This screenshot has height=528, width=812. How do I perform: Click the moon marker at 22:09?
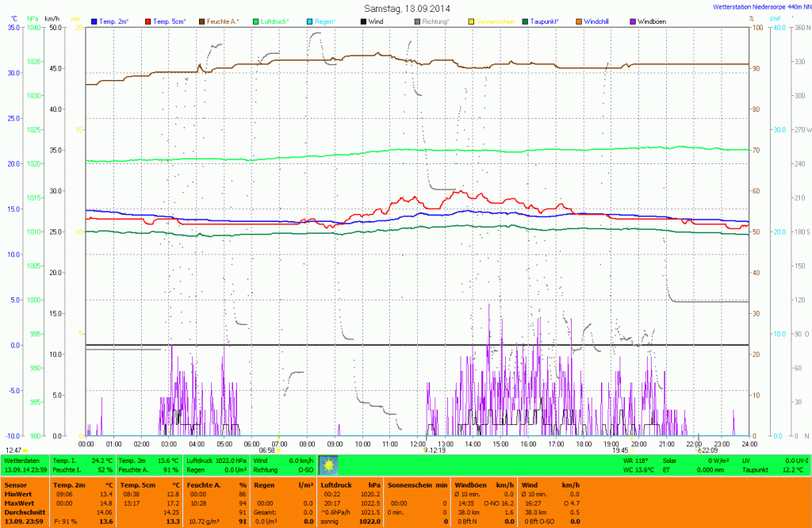[698, 450]
